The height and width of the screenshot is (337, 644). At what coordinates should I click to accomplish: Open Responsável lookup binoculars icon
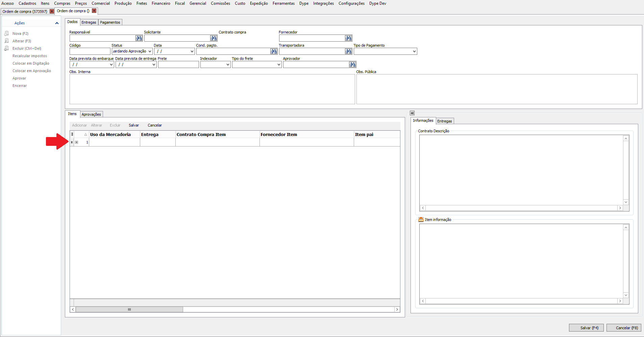click(x=139, y=38)
